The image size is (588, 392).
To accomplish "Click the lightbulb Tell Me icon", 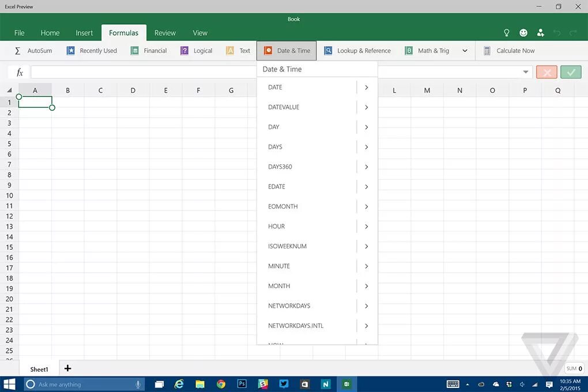I will click(507, 33).
